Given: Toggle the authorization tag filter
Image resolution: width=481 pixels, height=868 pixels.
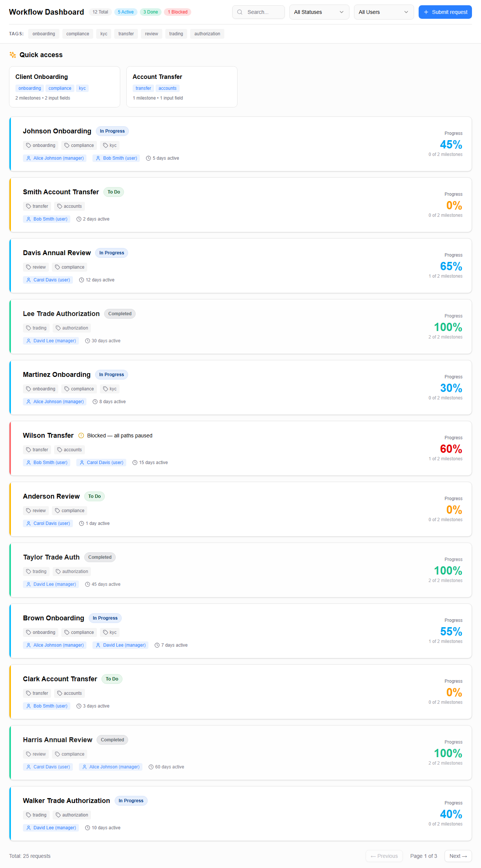Looking at the screenshot, I should point(207,34).
